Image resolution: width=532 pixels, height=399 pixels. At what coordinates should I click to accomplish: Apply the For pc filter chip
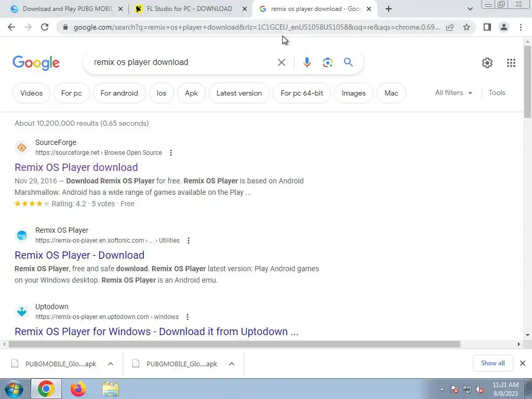72,93
